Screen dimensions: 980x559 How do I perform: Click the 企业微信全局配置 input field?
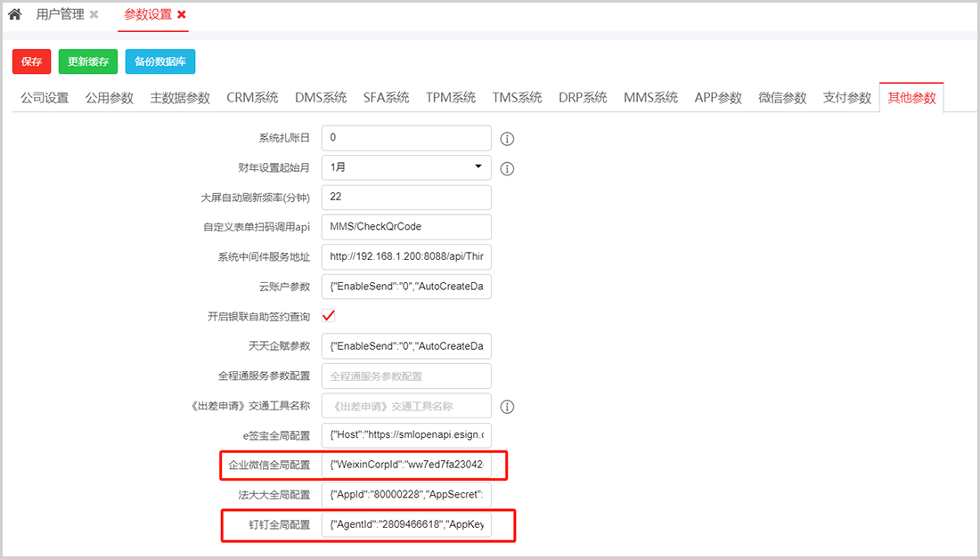click(x=406, y=466)
